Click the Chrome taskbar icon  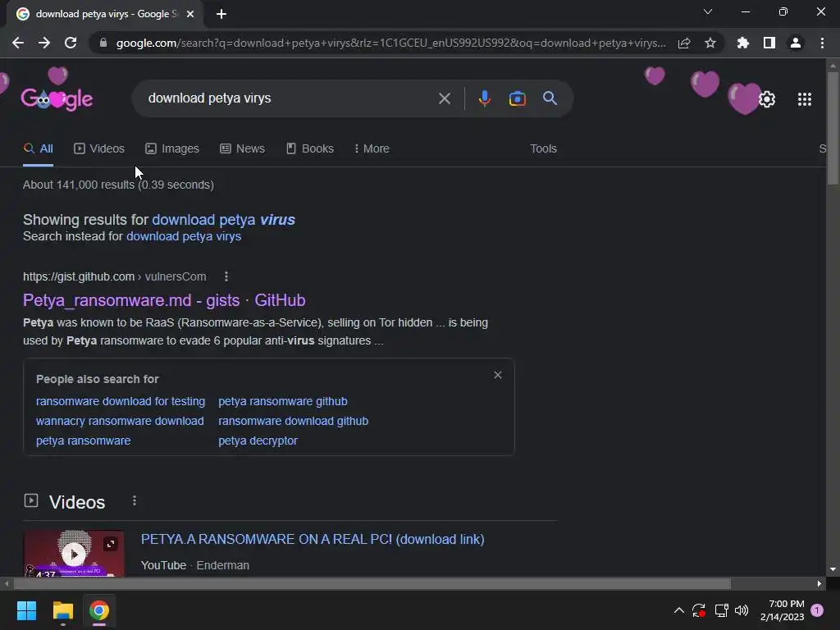(x=99, y=610)
